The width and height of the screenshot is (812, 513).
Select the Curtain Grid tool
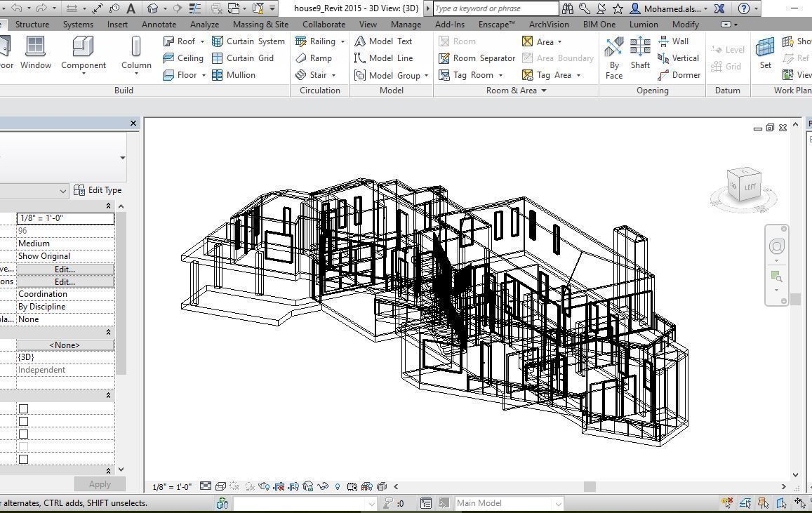coord(243,58)
